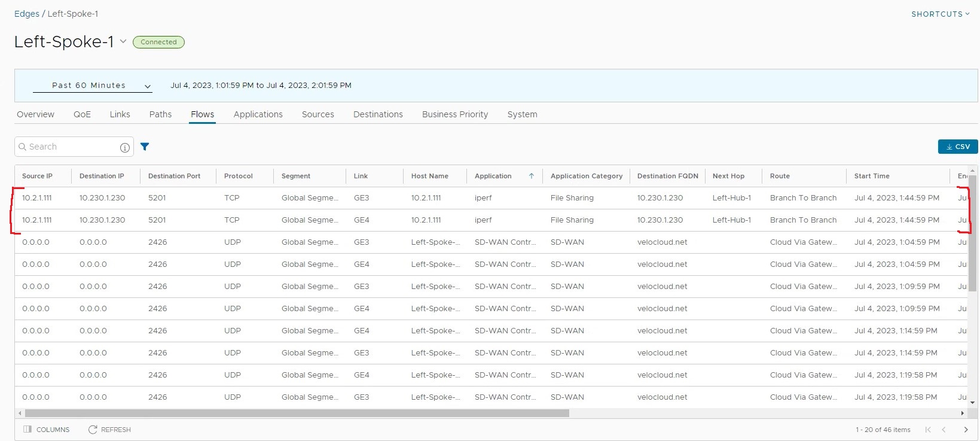980x441 pixels.
Task: Jump to the first page icon
Action: 928,430
